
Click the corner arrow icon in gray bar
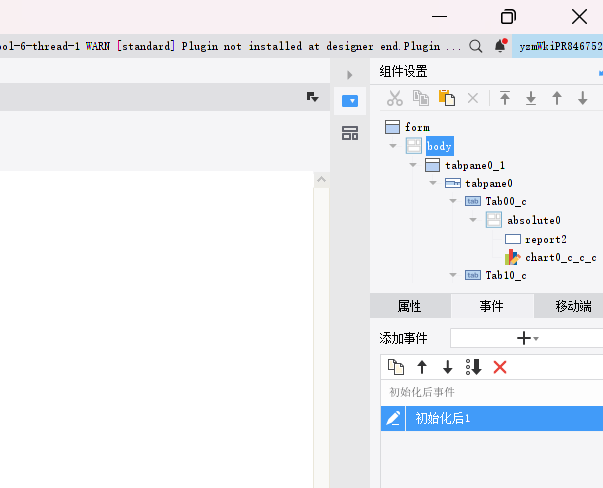(312, 97)
